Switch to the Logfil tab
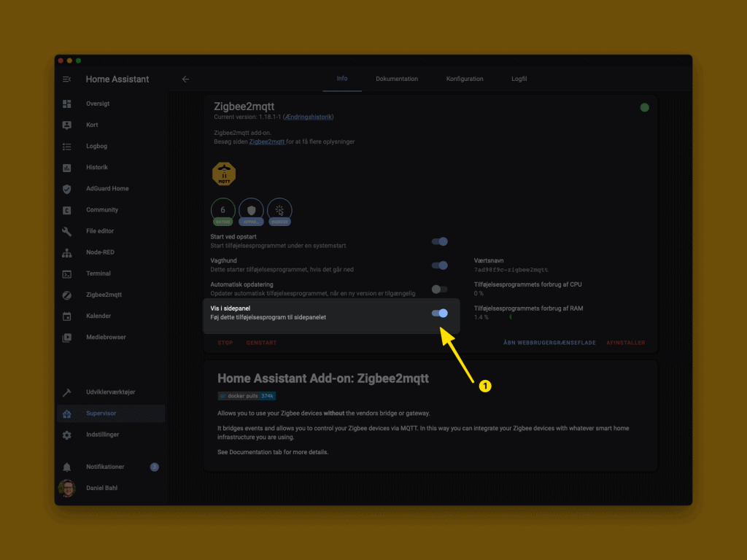This screenshot has height=560, width=747. (x=519, y=79)
